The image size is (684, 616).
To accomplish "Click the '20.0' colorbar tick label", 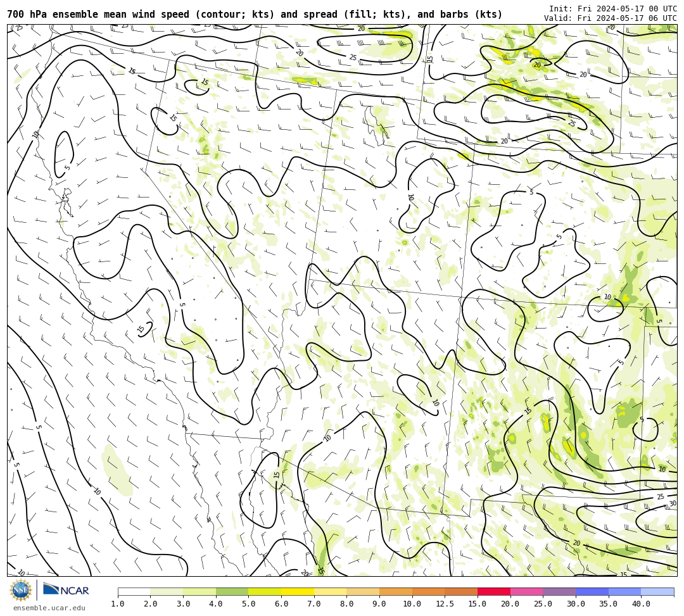I will pyautogui.click(x=510, y=604).
